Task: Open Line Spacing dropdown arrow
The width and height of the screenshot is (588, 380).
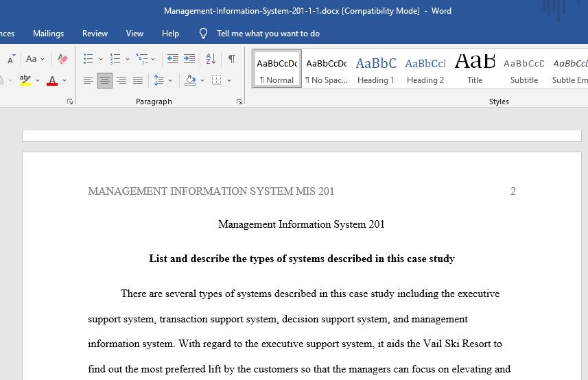Action: point(170,80)
